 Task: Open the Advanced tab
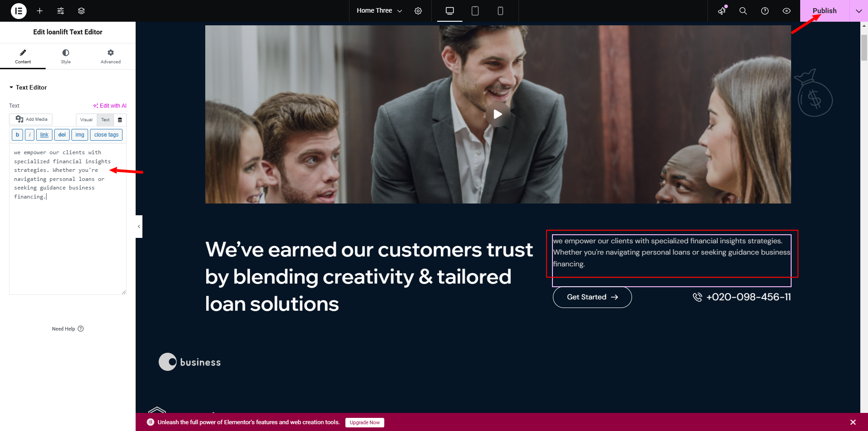coord(110,57)
